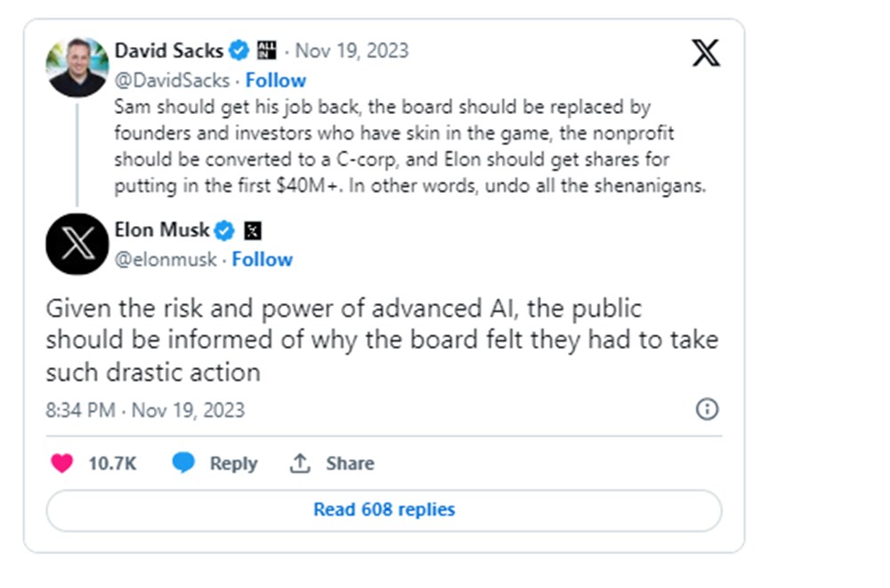Open the Read 608 replies button
Viewport: 890px width, 588px height.
click(x=383, y=510)
